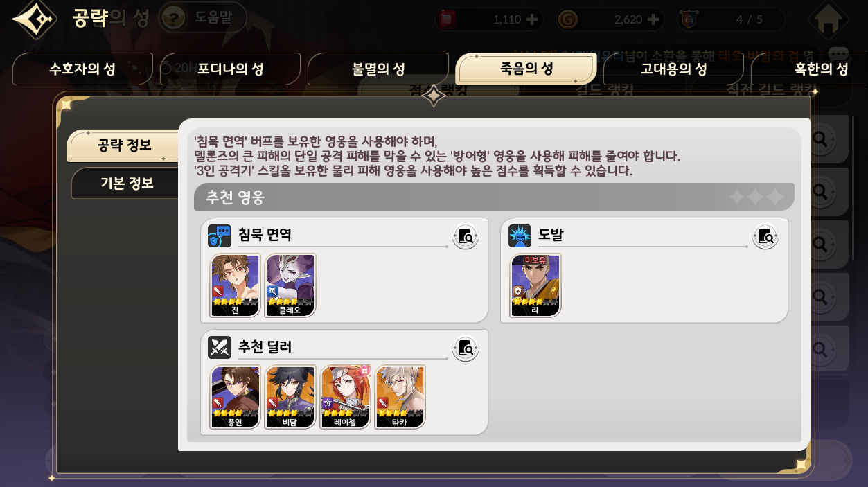This screenshot has width=868, height=487.
Task: Select the 공략 정보 side tab
Action: [x=125, y=145]
